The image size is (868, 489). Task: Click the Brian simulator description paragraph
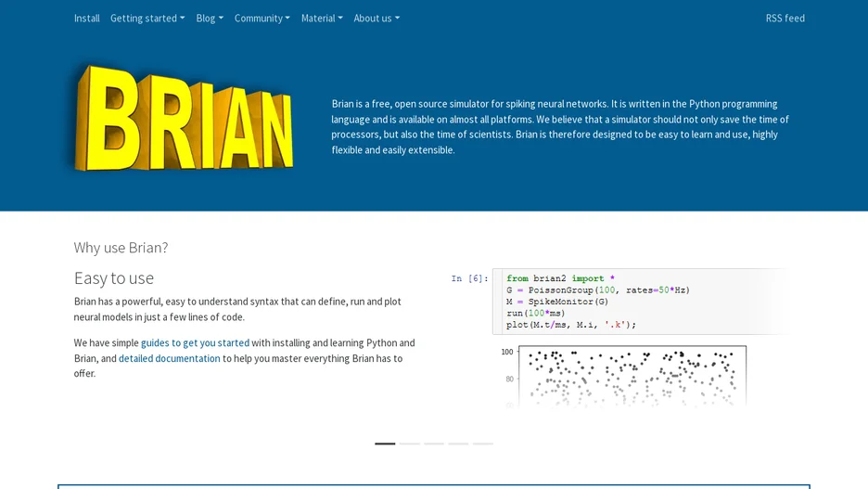(x=560, y=127)
